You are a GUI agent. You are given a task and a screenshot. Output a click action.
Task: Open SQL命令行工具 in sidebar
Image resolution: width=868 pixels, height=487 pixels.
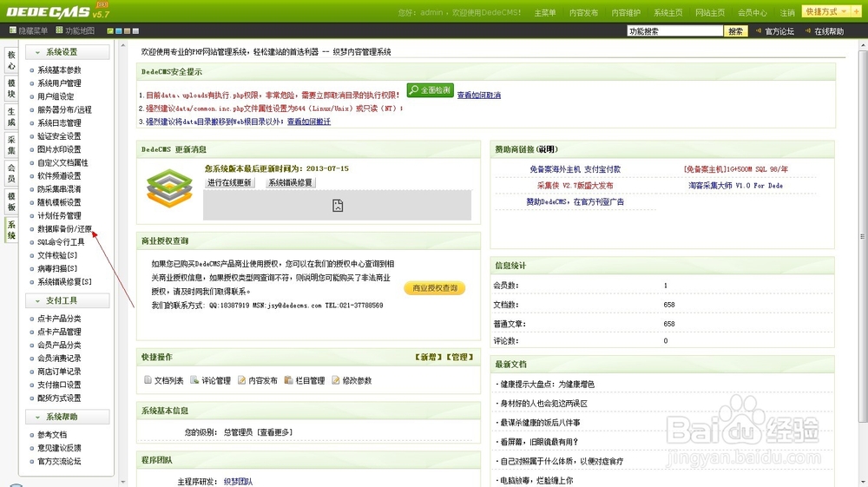pyautogui.click(x=61, y=242)
